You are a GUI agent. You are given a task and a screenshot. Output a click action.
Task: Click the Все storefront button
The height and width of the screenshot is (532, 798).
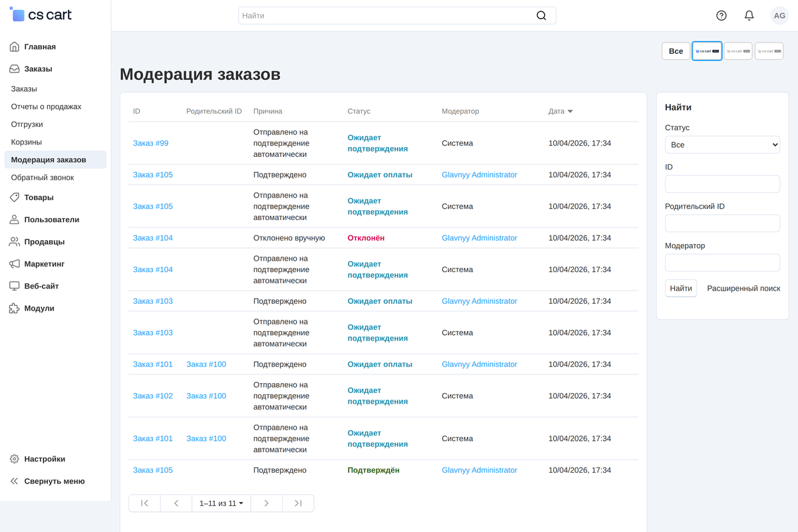click(676, 51)
